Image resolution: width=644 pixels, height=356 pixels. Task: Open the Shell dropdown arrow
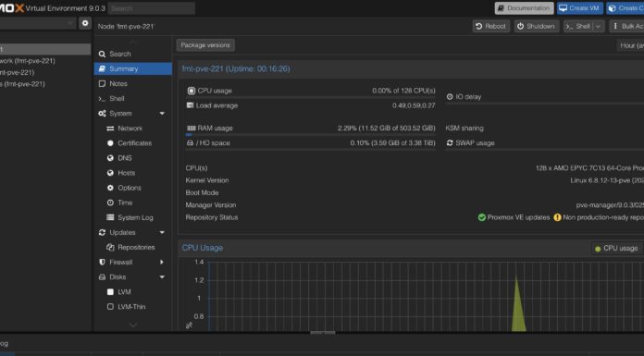(x=599, y=26)
